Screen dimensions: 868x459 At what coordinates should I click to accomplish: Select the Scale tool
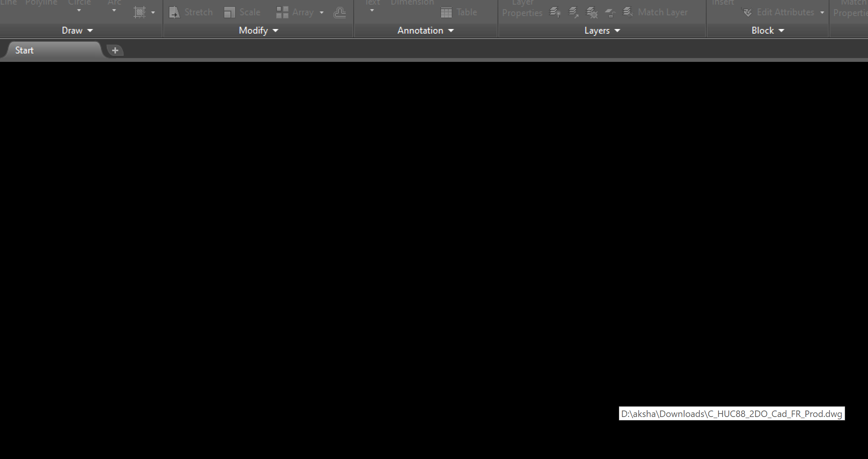(242, 11)
